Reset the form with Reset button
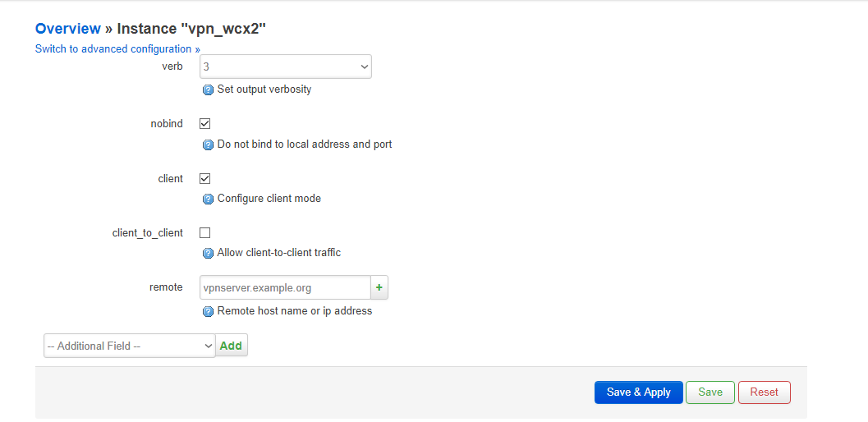Screen dimensions: 868x422 [x=764, y=392]
